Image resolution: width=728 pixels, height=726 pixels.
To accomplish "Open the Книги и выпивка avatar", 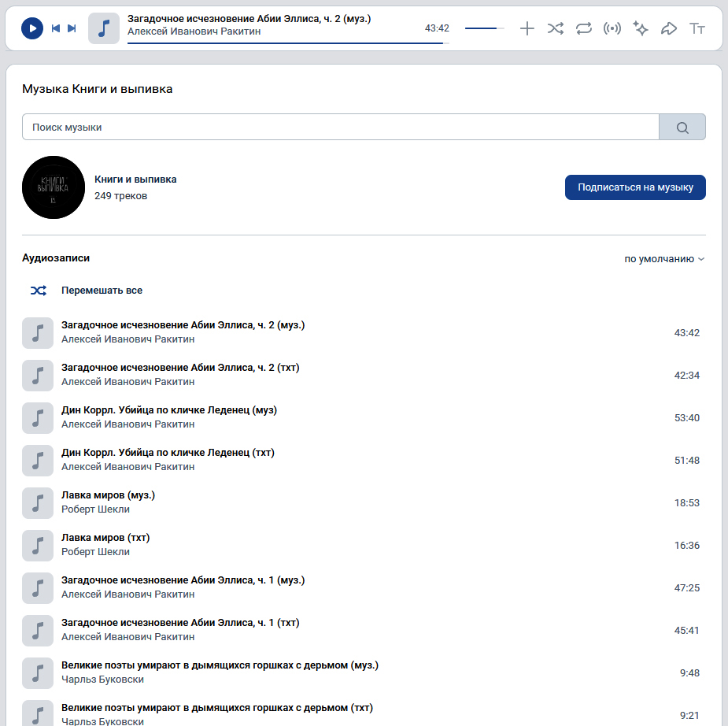I will point(54,187).
